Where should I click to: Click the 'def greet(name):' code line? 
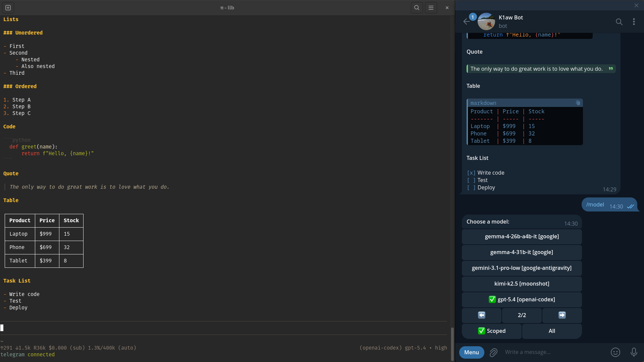click(x=34, y=147)
